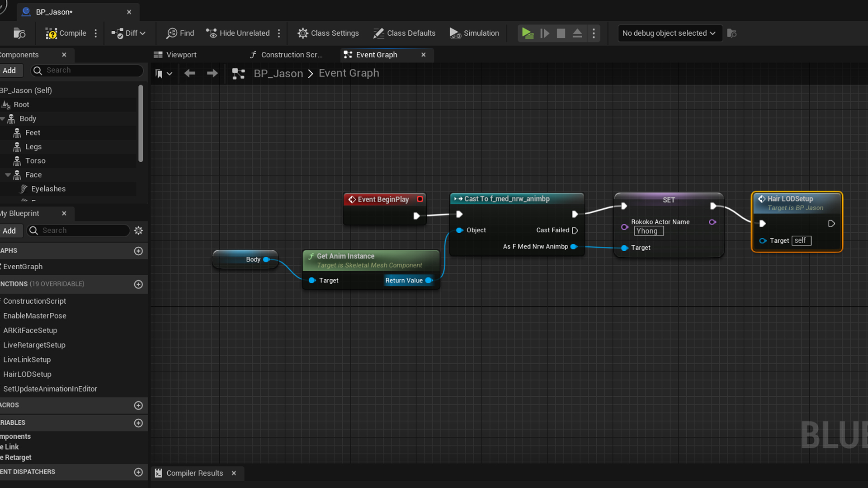Open play mode options three-dot menu
Screen dimensions: 868x488
tap(594, 33)
